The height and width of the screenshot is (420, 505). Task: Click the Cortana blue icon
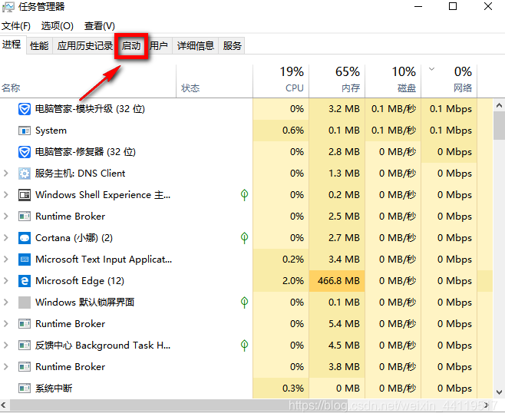click(25, 238)
